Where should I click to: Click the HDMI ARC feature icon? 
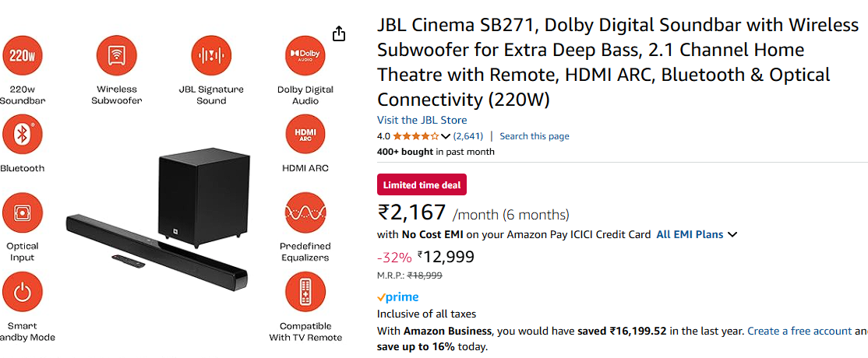305,134
